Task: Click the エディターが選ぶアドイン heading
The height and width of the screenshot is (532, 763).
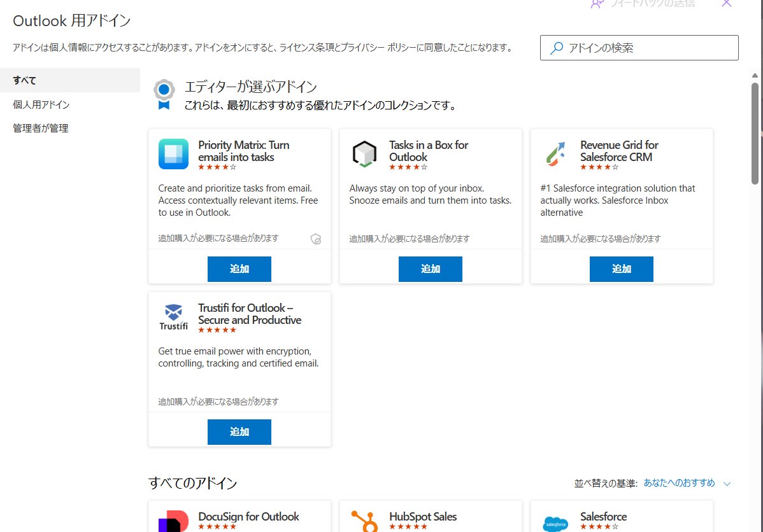Action: point(250,87)
